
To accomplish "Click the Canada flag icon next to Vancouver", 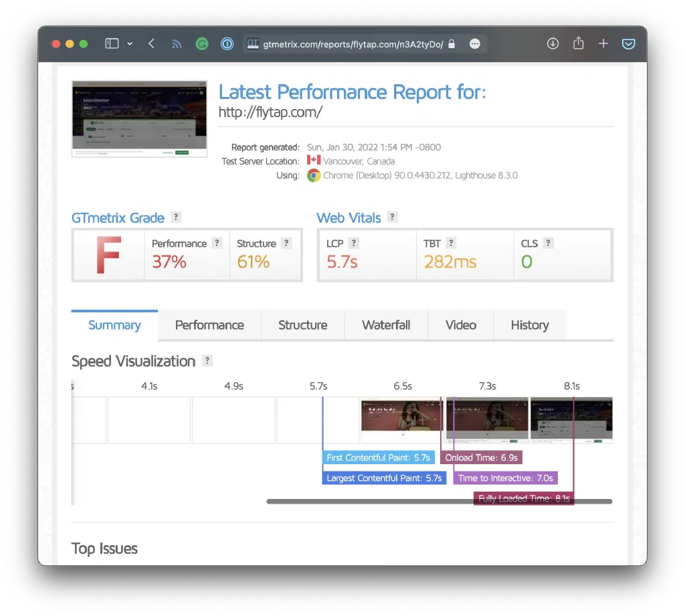I will click(x=314, y=161).
